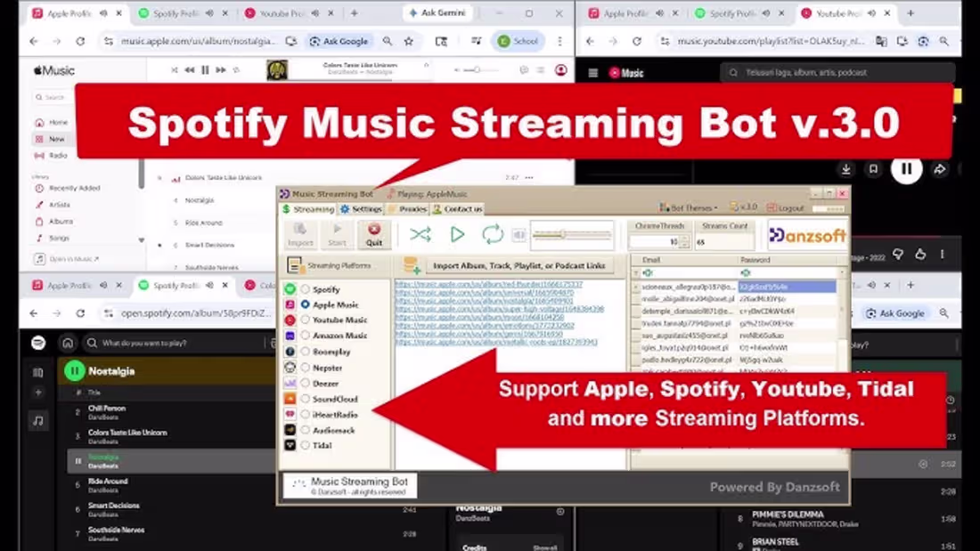Click the ChromeThreads value field
This screenshot has height=551, width=980.
[x=654, y=241]
